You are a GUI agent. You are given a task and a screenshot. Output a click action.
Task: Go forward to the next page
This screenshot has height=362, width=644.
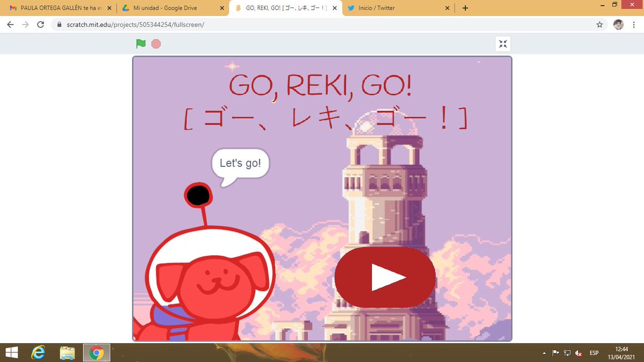click(25, 25)
